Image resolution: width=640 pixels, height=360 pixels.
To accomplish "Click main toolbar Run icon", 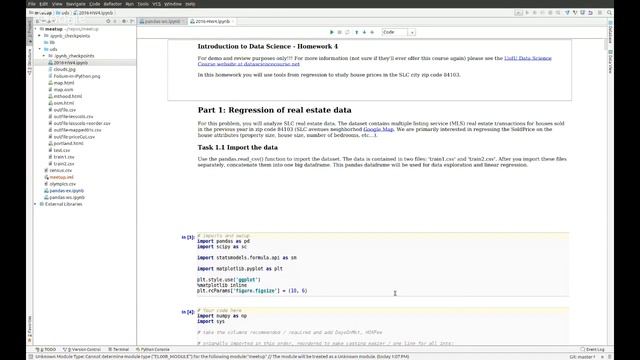I will [x=527, y=13].
